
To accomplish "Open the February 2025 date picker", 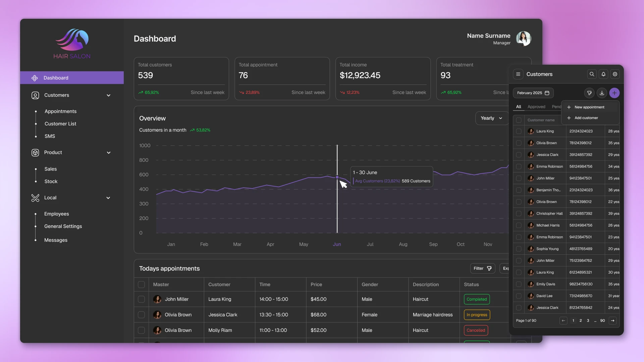I will point(533,93).
